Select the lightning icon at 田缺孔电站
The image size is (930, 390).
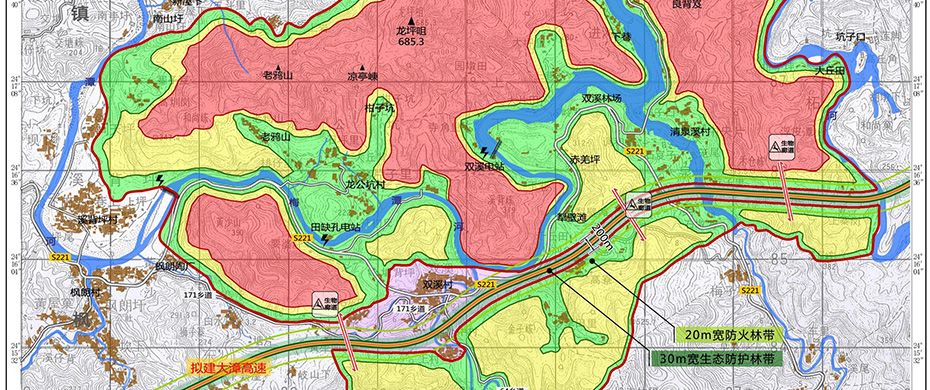tap(325, 239)
